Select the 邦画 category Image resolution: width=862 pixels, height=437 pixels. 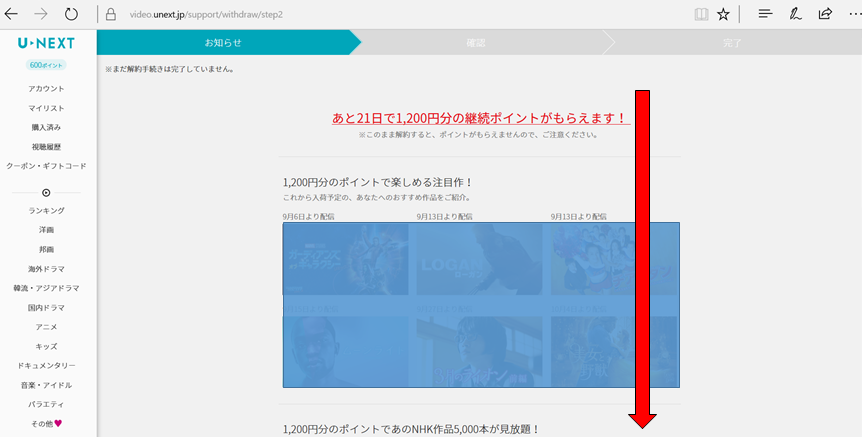point(46,250)
